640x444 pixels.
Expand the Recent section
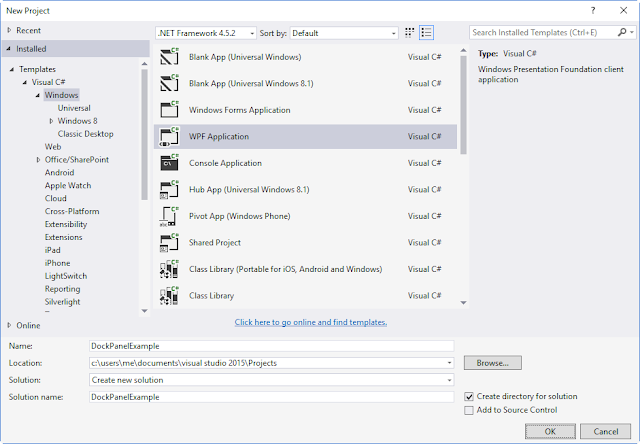[9, 30]
